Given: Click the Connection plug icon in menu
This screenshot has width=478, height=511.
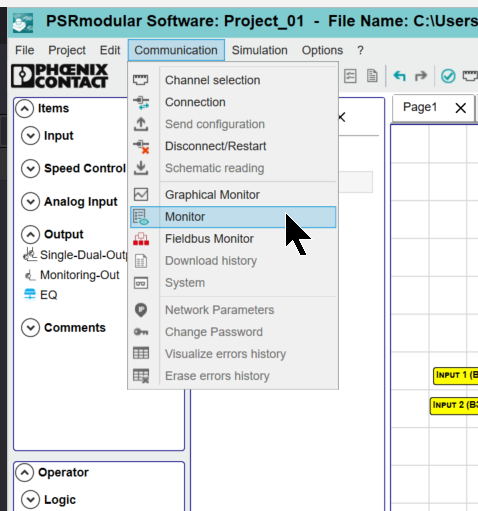Looking at the screenshot, I should click(141, 102).
